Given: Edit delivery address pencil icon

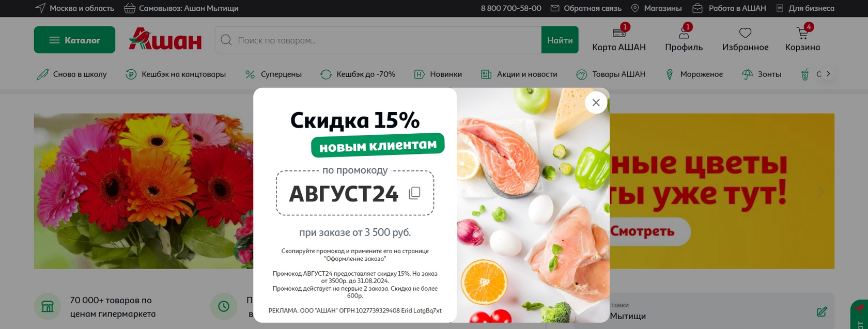Looking at the screenshot, I should coord(822,311).
